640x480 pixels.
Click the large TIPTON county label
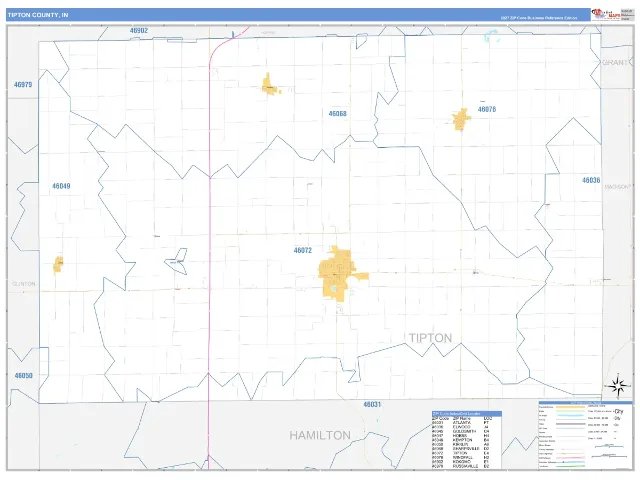pos(431,338)
